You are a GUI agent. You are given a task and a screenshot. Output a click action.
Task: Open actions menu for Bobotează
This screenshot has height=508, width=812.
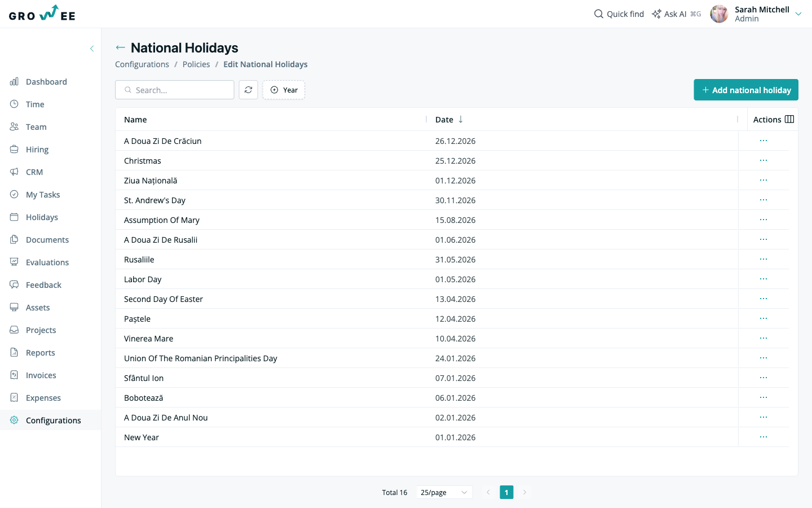tap(764, 397)
